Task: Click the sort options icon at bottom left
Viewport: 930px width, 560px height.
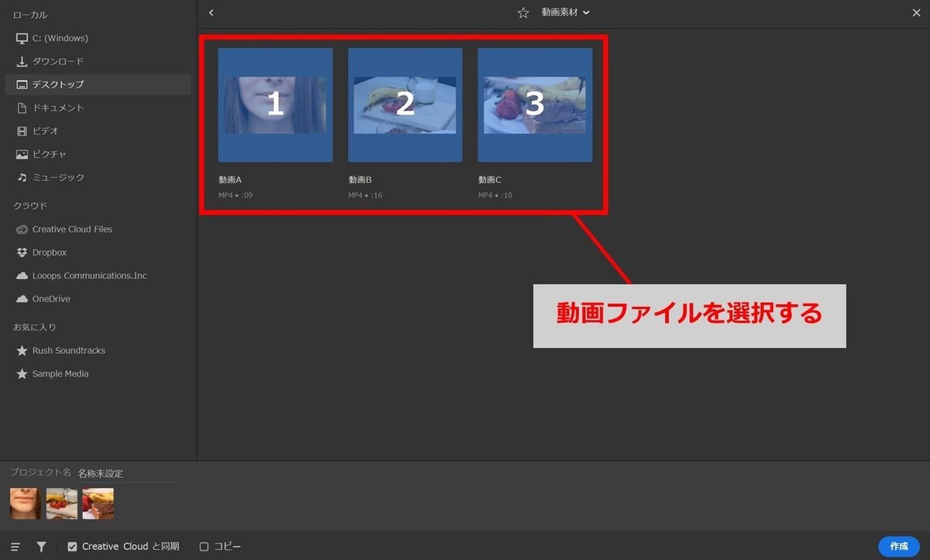Action: coord(15,546)
